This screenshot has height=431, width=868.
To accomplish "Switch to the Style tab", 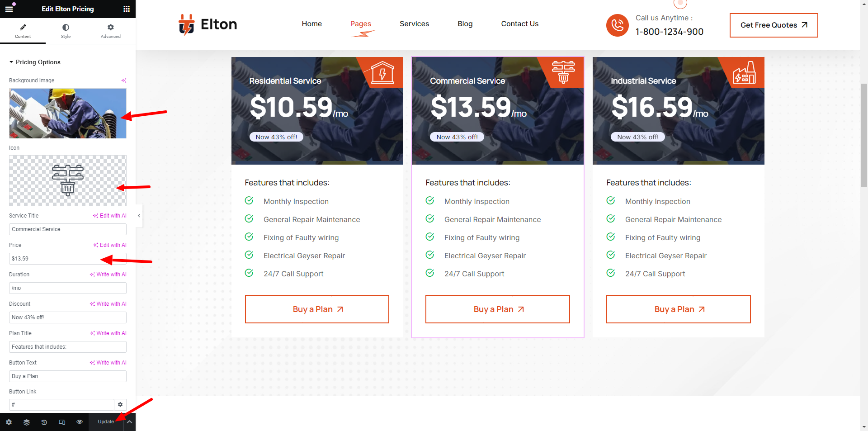I will point(66,31).
